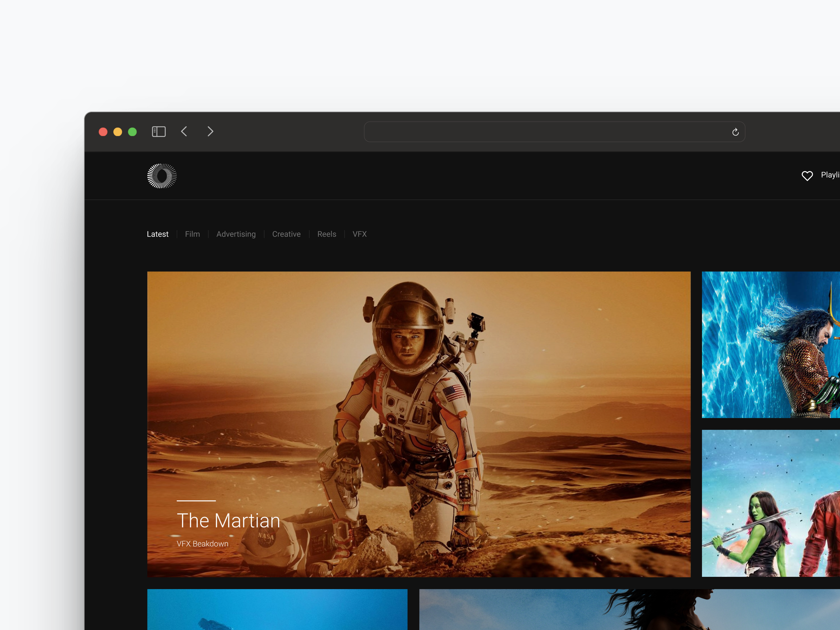This screenshot has width=840, height=630.
Task: Select the Latest category tab
Action: tap(158, 234)
